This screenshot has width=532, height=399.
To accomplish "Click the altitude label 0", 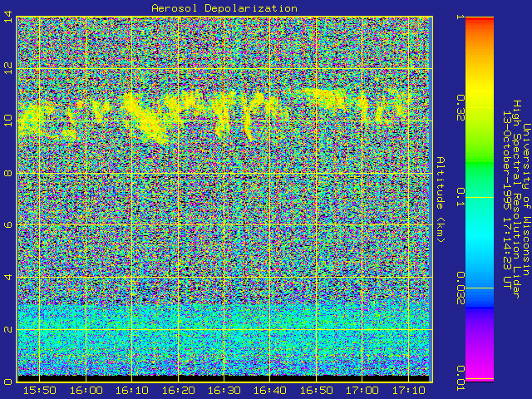I will click(x=8, y=382).
